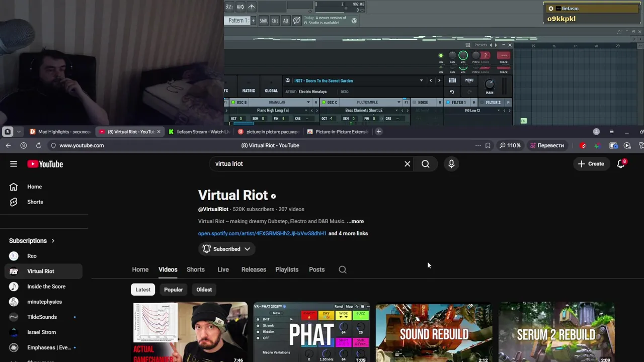Enable the Serum NOISE oscillator

point(414,103)
